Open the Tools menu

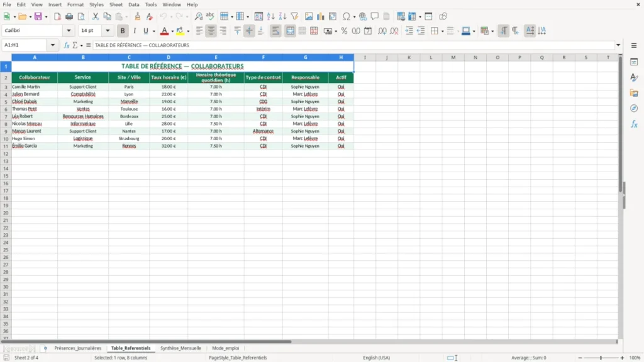[151, 4]
